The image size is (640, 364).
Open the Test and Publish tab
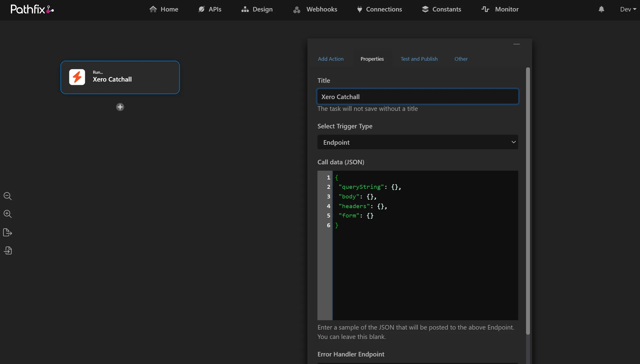tap(419, 59)
